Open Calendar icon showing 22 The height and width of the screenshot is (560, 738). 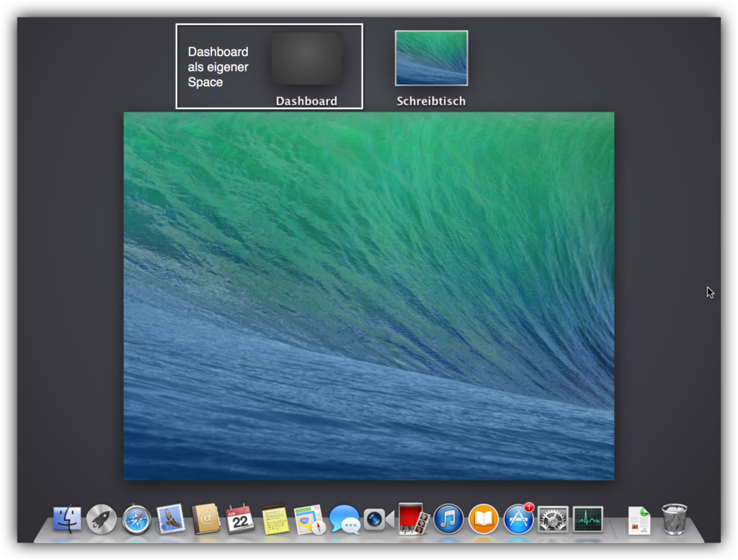point(240,519)
